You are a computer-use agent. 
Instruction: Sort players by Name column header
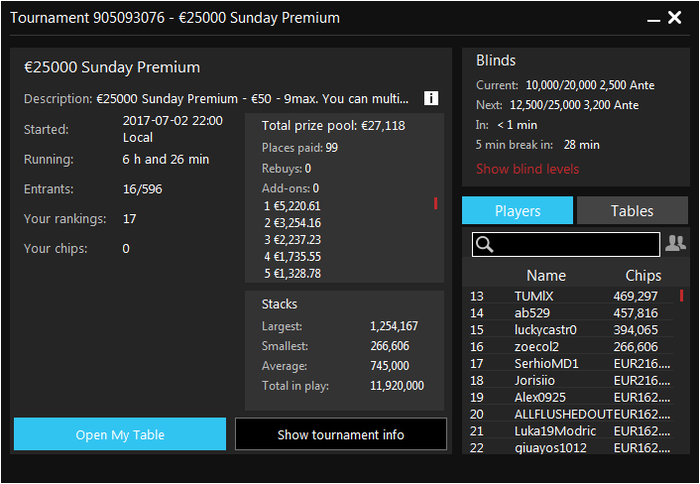pyautogui.click(x=546, y=275)
